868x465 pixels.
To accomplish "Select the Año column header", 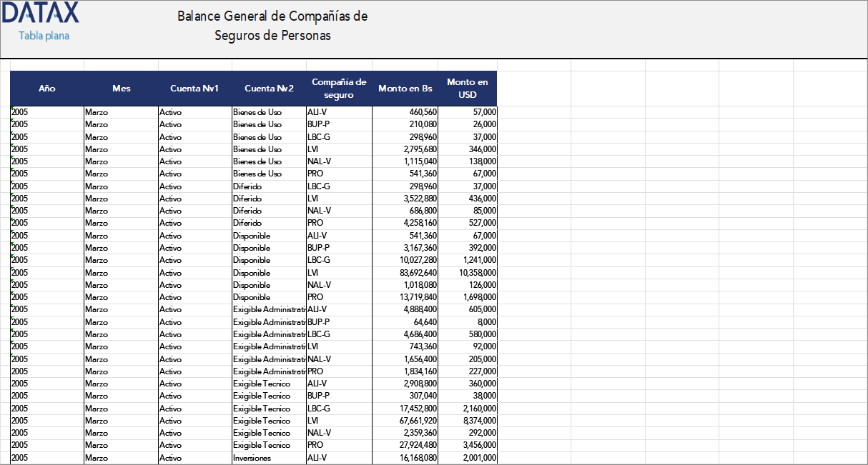I will click(x=46, y=88).
